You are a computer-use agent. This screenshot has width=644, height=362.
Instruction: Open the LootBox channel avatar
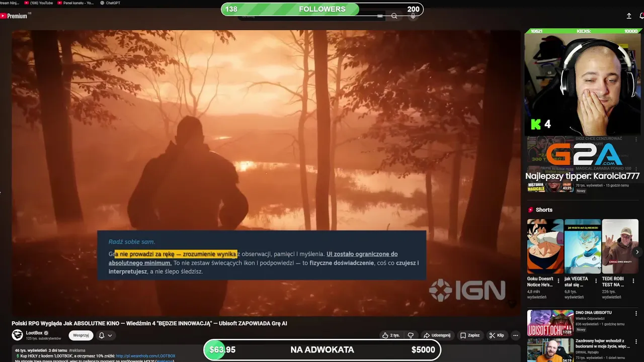tap(18, 335)
